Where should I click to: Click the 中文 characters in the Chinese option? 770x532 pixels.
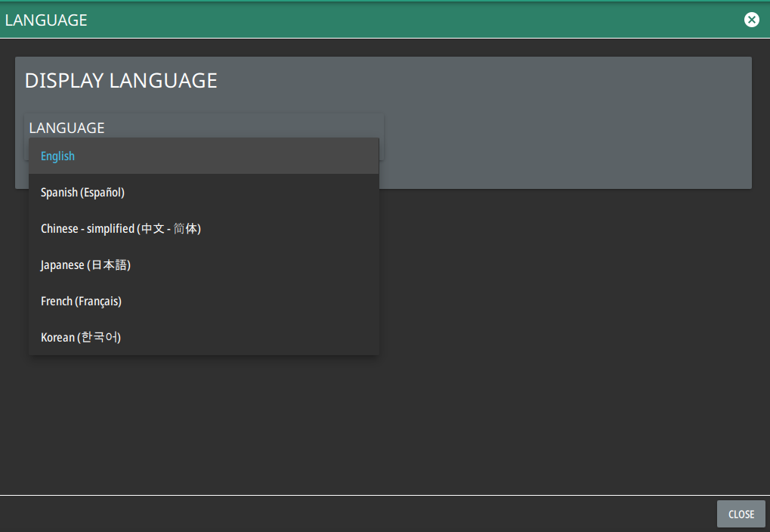(x=153, y=229)
